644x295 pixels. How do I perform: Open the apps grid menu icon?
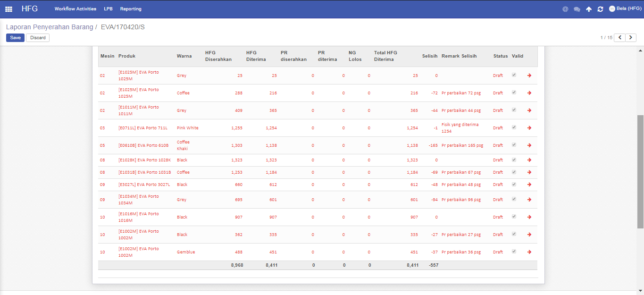pyautogui.click(x=8, y=9)
